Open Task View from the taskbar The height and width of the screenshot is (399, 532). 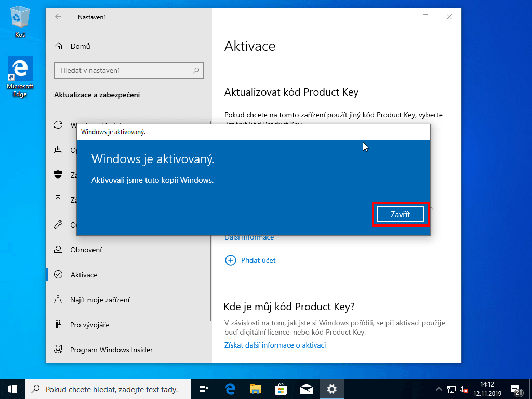coord(204,389)
